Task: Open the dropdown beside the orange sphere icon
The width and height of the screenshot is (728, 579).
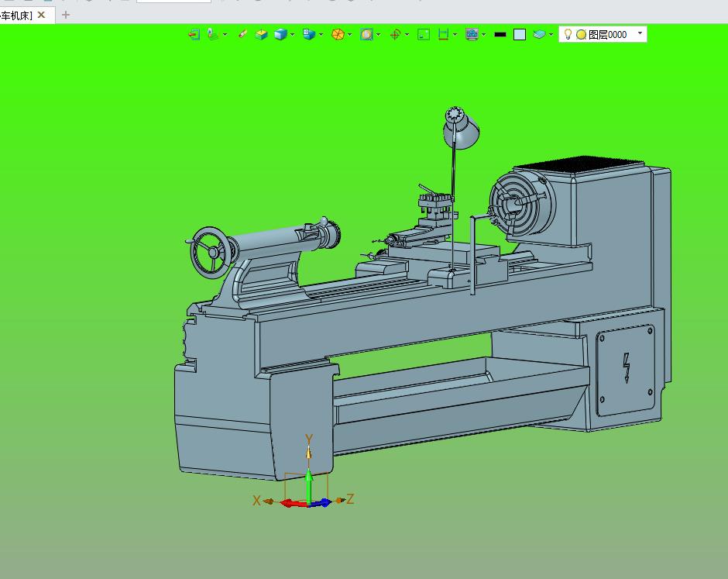Action: (349, 34)
